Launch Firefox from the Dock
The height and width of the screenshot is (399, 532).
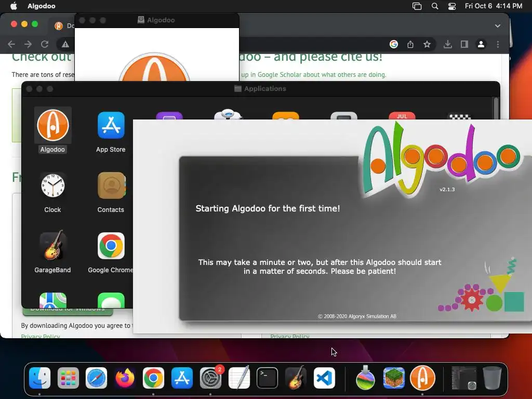pyautogui.click(x=125, y=378)
